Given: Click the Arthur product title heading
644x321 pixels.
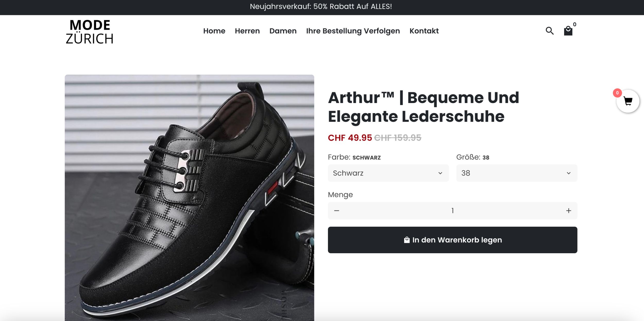Looking at the screenshot, I should 423,107.
